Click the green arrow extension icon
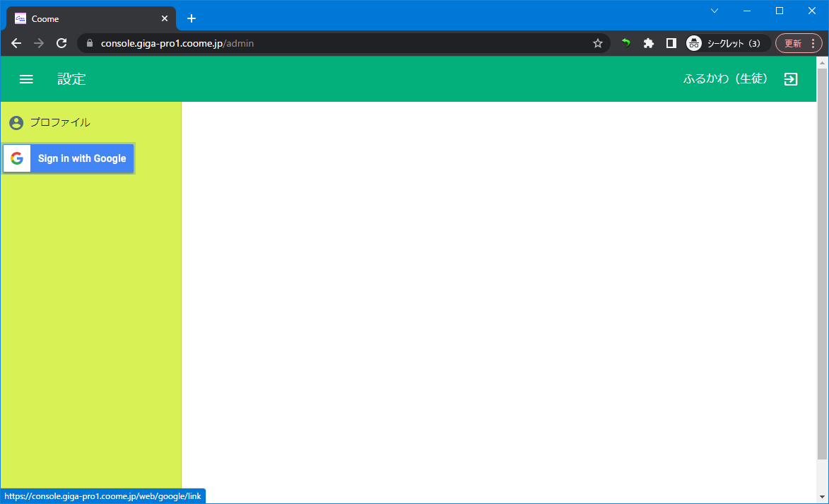829x504 pixels. 625,43
